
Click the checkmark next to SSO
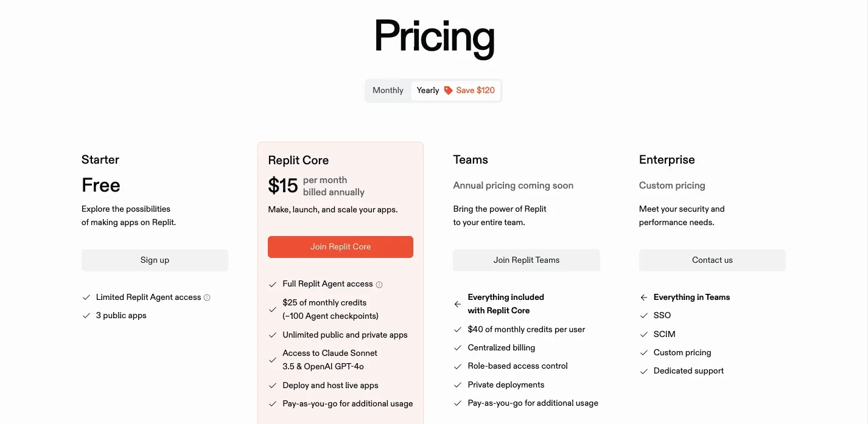click(x=643, y=315)
